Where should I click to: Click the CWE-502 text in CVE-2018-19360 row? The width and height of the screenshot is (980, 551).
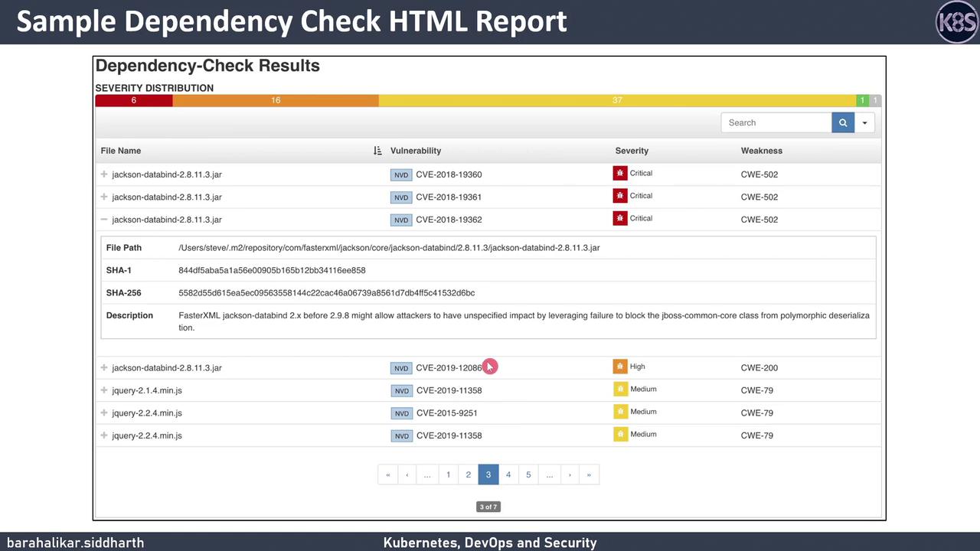coord(759,174)
